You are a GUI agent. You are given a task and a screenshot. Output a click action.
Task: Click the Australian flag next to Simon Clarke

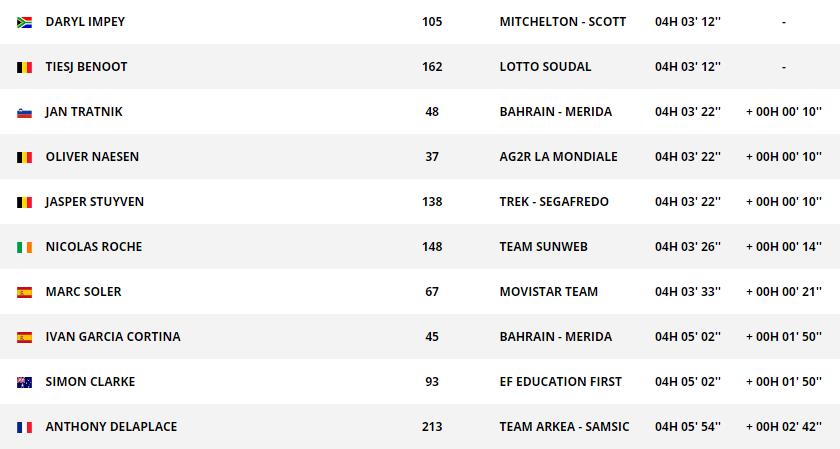[24, 382]
